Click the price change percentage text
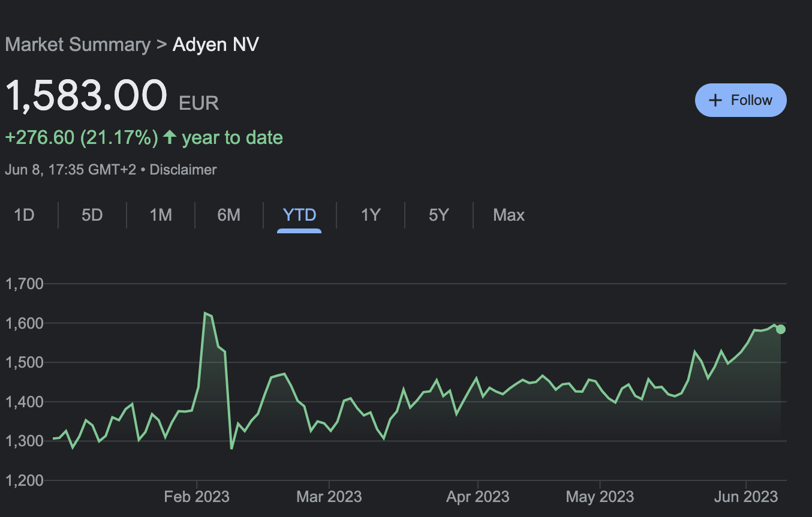The image size is (812, 517). point(81,137)
